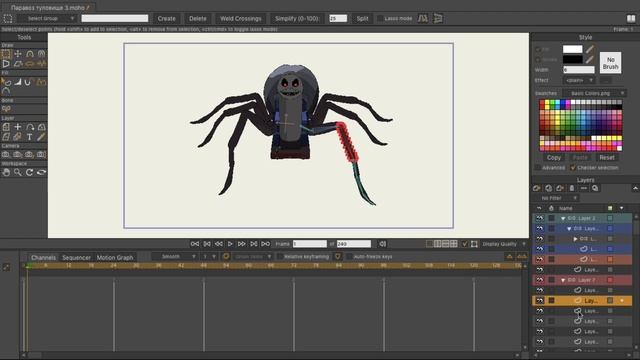Click the Copy style button
The image size is (640, 360).
(x=554, y=158)
